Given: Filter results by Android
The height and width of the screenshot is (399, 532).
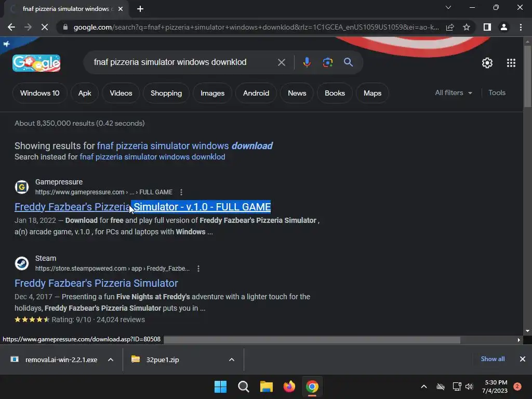Looking at the screenshot, I should pyautogui.click(x=256, y=93).
